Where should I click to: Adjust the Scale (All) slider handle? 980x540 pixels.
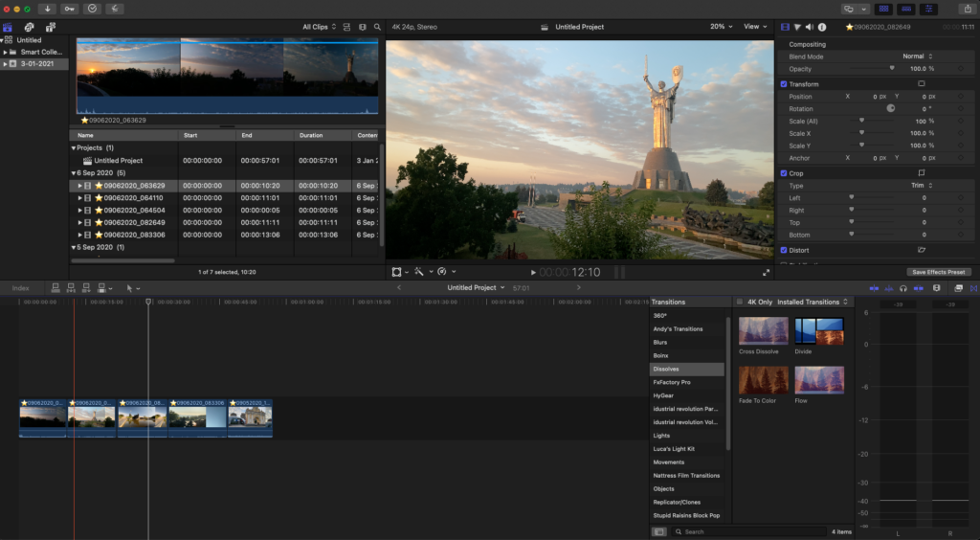[861, 121]
